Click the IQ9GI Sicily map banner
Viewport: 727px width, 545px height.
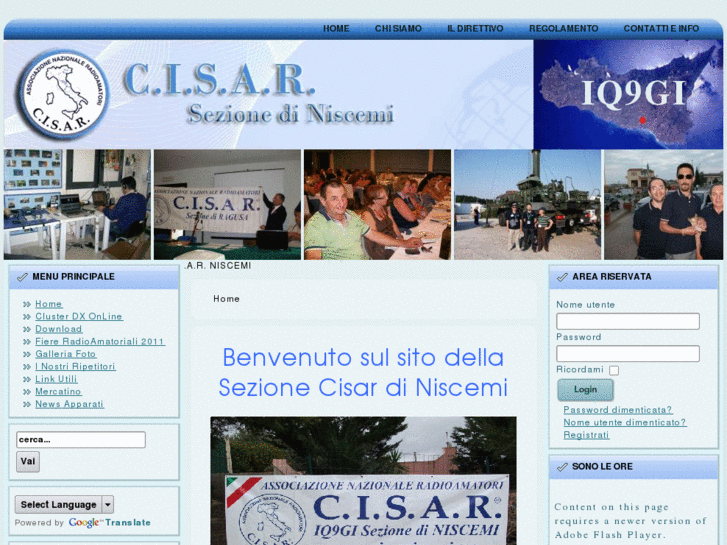coord(628,94)
